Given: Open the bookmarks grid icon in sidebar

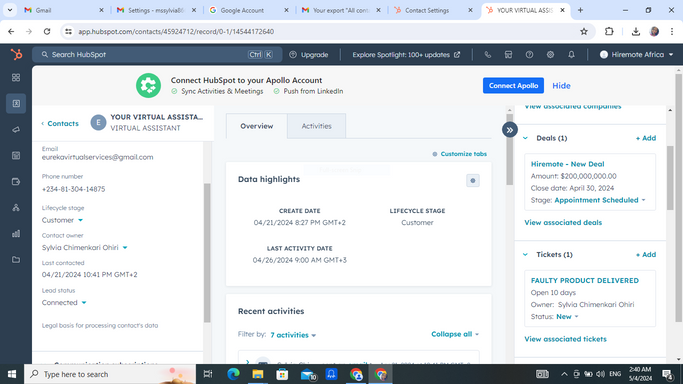Looking at the screenshot, I should tap(16, 77).
